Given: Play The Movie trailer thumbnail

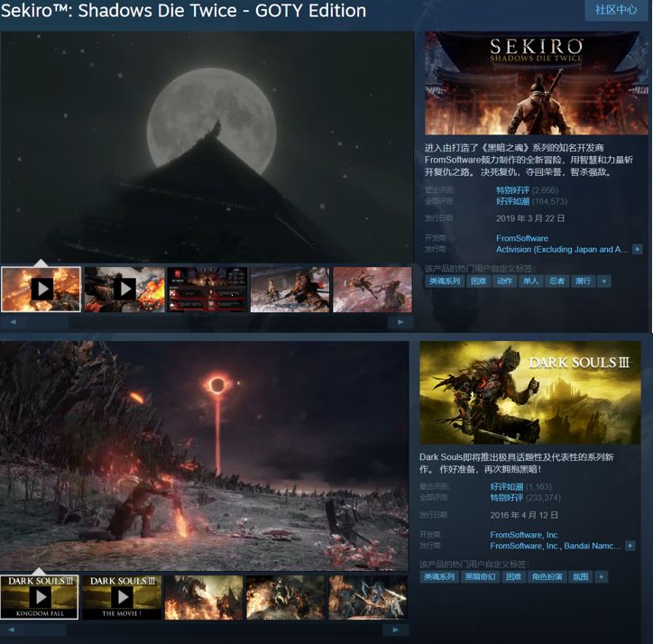Looking at the screenshot, I should click(x=122, y=598).
